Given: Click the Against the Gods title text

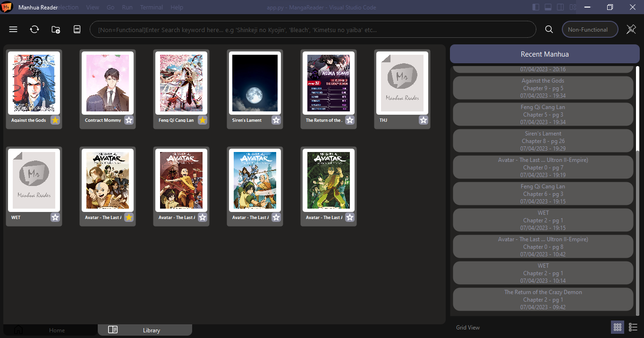Looking at the screenshot, I should (29, 120).
